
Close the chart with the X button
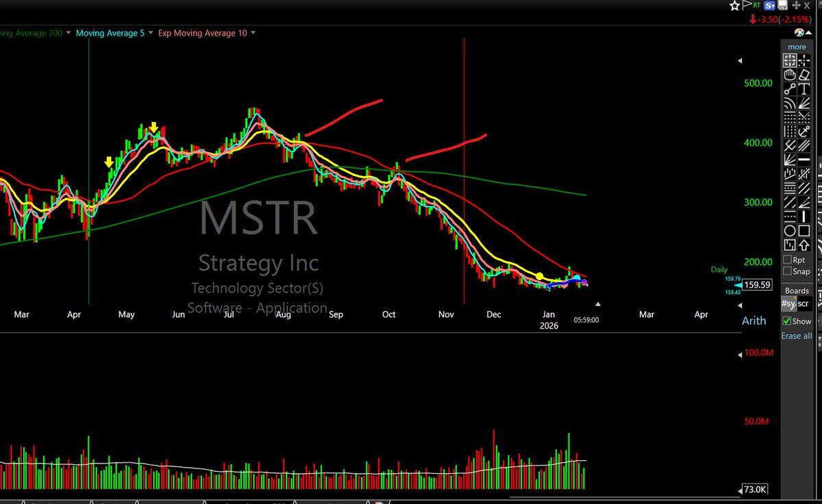click(807, 5)
